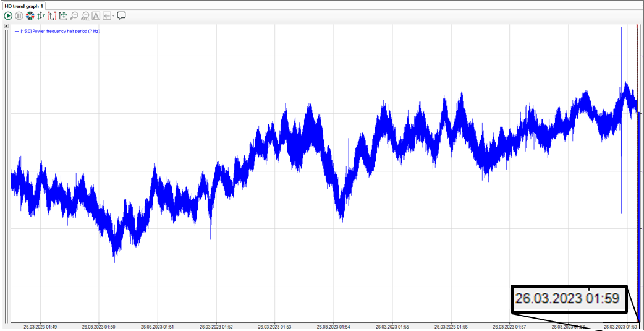Screen dimensions: 644x331
Task: Expand the dropdown arrow beside the back button
Action: pyautogui.click(x=113, y=16)
